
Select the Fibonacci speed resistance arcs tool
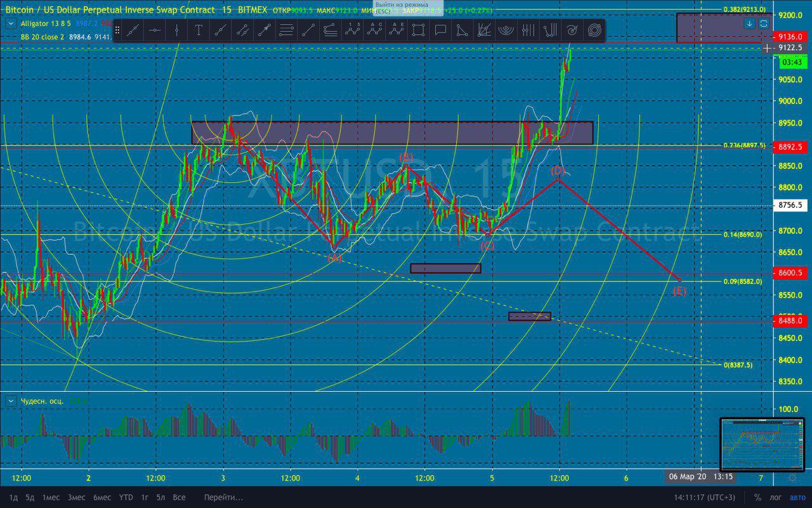[x=506, y=30]
